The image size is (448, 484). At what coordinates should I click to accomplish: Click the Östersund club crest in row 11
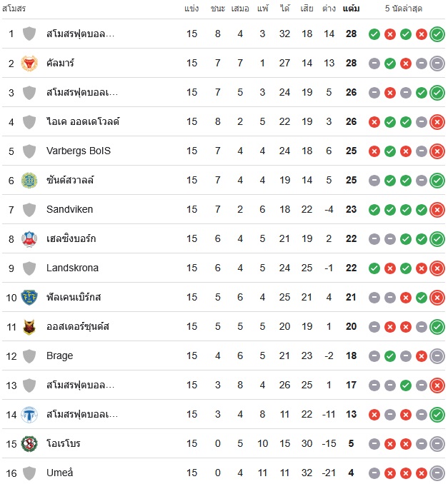coord(29,326)
